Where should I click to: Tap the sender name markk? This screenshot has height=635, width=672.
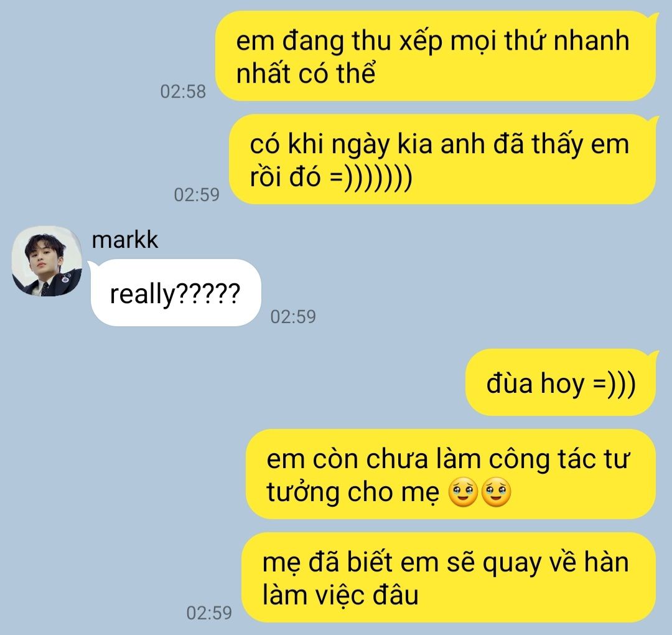(124, 239)
